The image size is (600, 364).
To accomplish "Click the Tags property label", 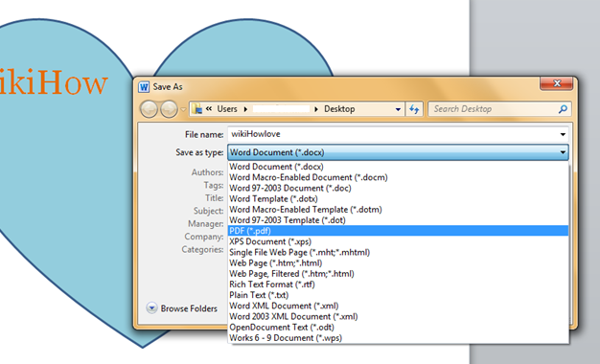I will pyautogui.click(x=214, y=186).
